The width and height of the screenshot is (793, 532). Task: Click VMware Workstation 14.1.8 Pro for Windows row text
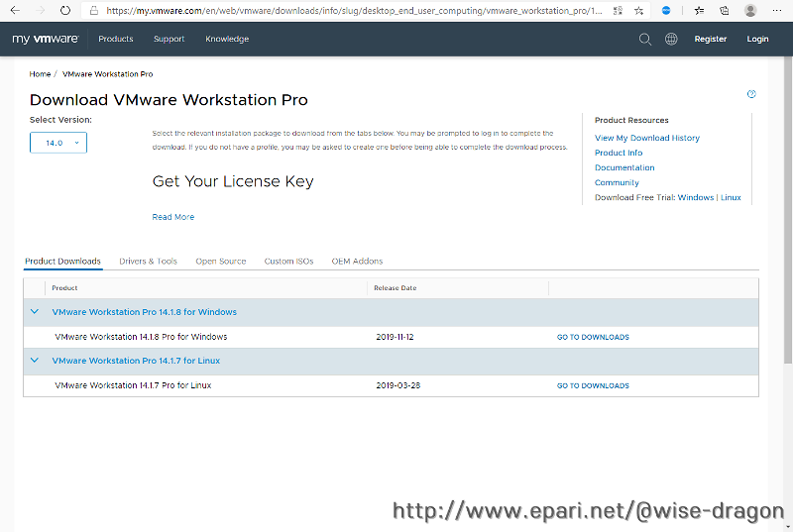141,337
